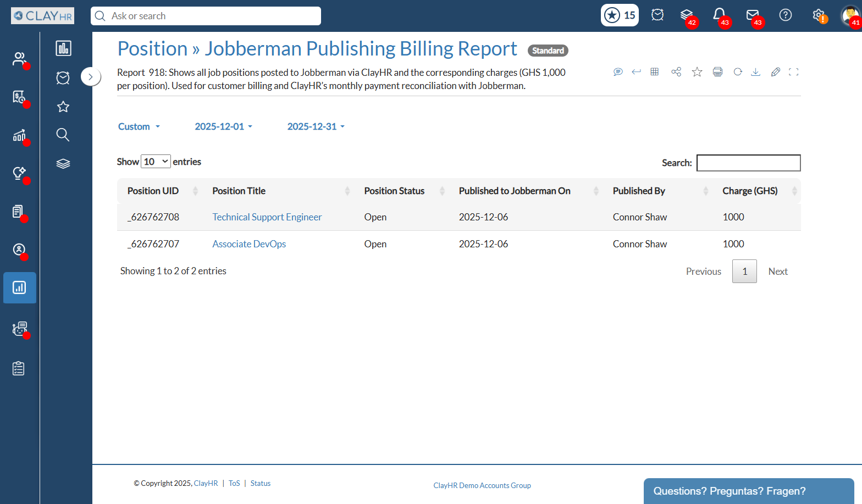This screenshot has width=862, height=504.
Task: Open the ToS footer link
Action: [x=234, y=484]
